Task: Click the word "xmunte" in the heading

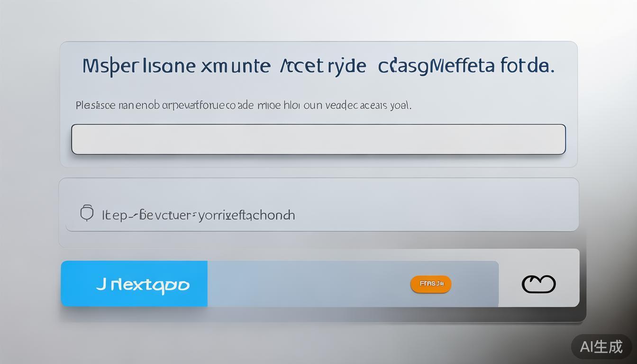Action: tap(236, 66)
